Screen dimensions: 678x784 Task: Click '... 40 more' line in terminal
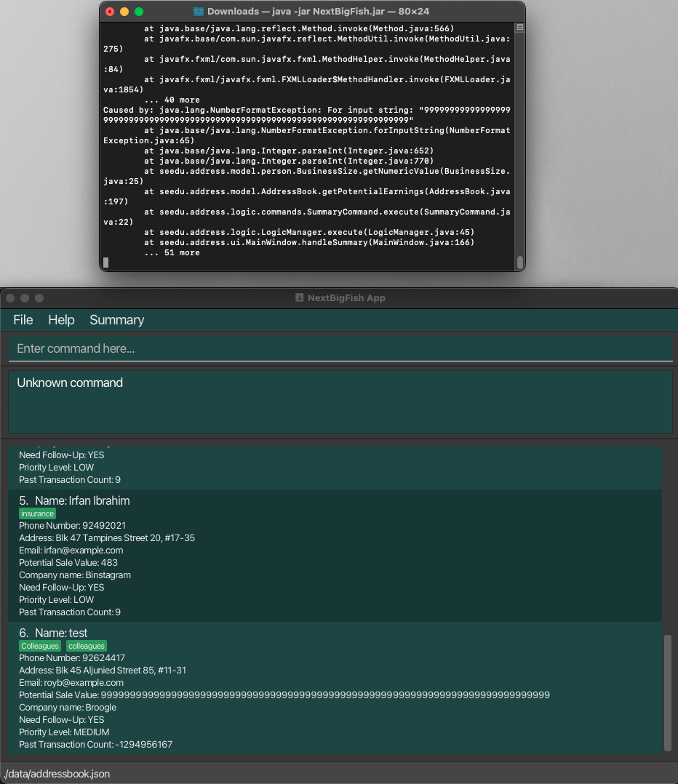point(172,100)
